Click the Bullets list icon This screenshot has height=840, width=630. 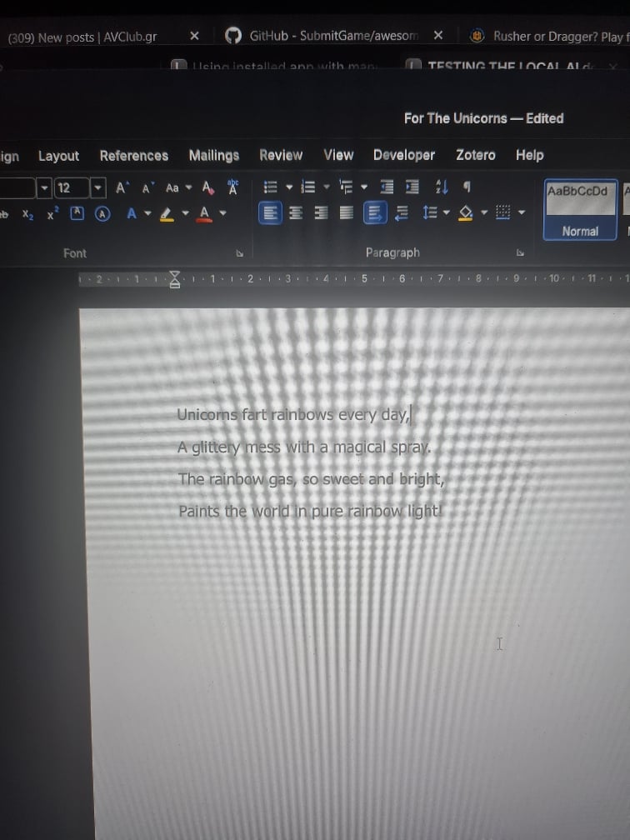pyautogui.click(x=271, y=187)
